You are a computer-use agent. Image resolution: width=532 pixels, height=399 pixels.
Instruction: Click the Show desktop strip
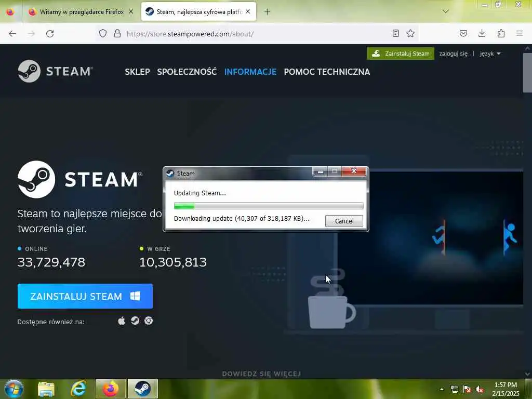click(528, 389)
